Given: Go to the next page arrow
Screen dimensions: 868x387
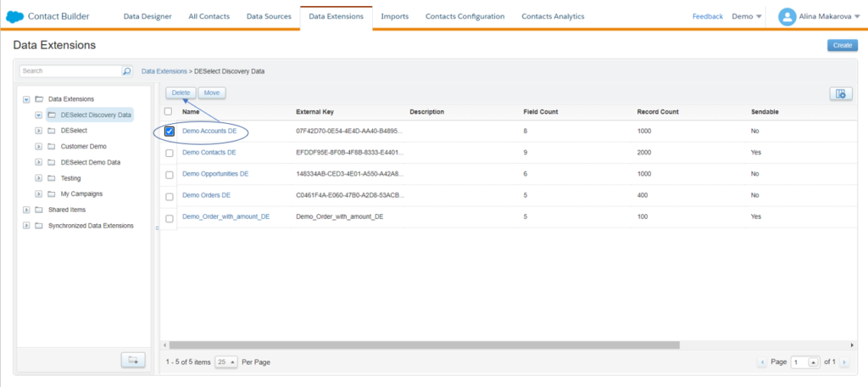Looking at the screenshot, I should click(x=843, y=362).
